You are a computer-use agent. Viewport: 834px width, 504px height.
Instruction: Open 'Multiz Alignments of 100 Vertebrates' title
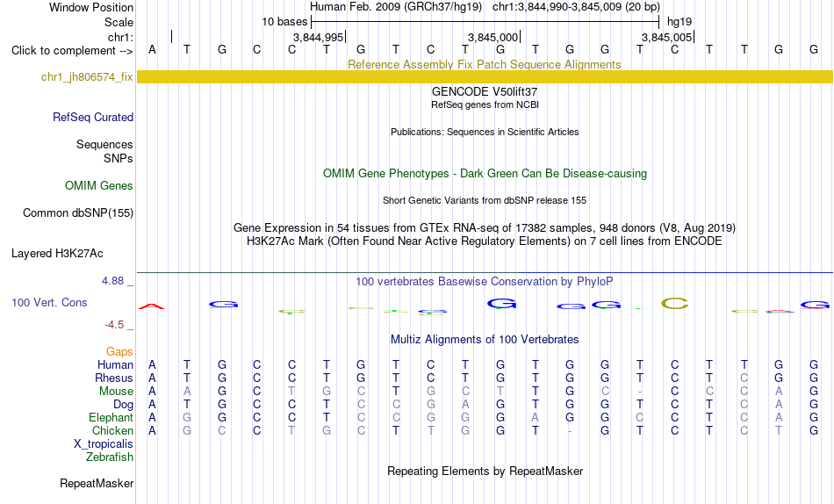click(x=485, y=340)
